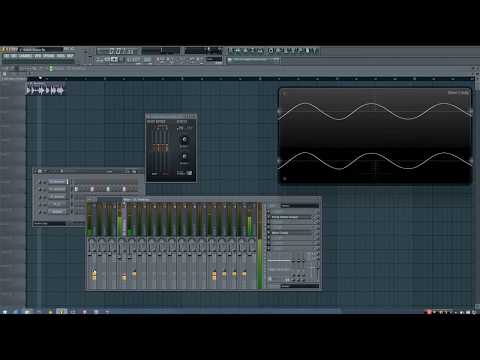Open the OPTIONS menu in the menu bar

49,56
